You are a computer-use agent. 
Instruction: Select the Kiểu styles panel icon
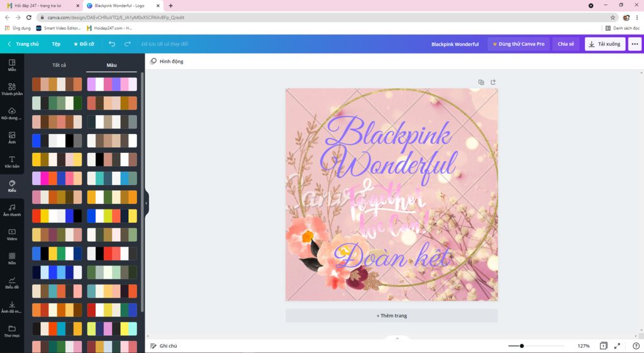pos(12,186)
